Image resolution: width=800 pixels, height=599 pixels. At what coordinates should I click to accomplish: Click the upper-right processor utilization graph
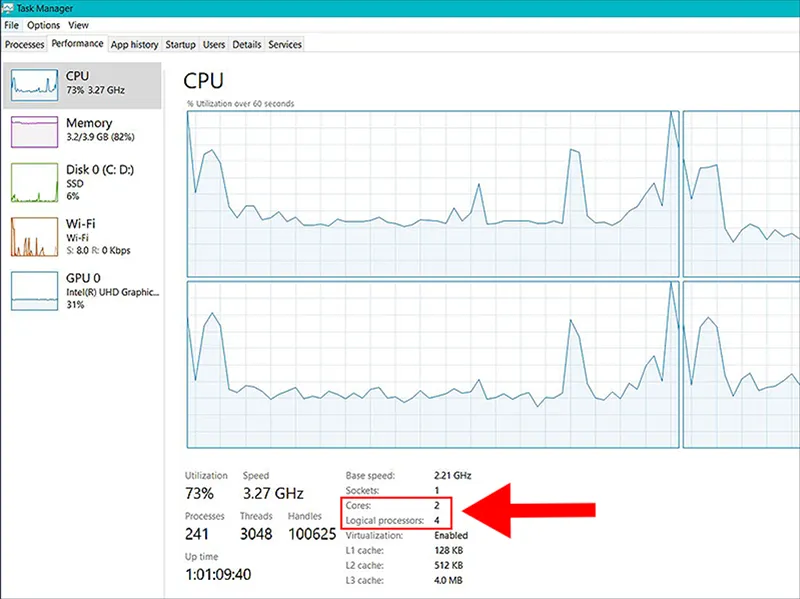pyautogui.click(x=741, y=194)
